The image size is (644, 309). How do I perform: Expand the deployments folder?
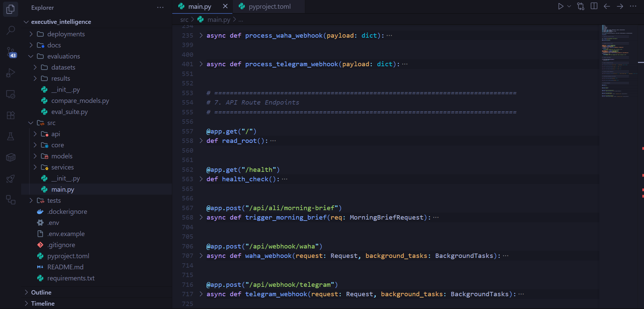click(x=31, y=34)
